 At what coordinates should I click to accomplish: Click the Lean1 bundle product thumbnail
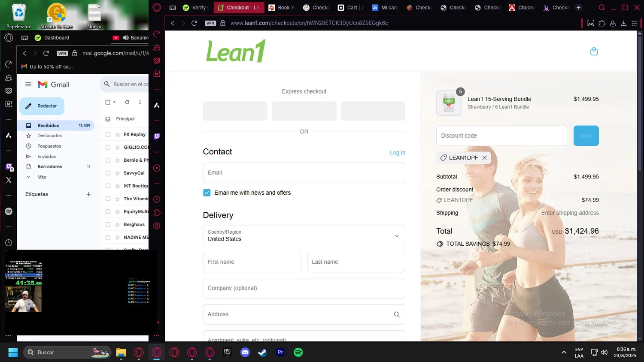click(x=449, y=103)
